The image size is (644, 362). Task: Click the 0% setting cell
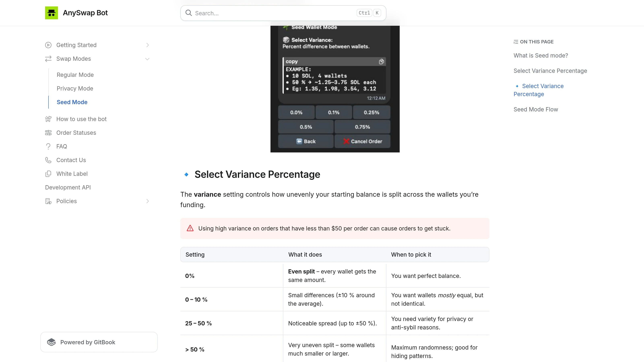(x=231, y=276)
